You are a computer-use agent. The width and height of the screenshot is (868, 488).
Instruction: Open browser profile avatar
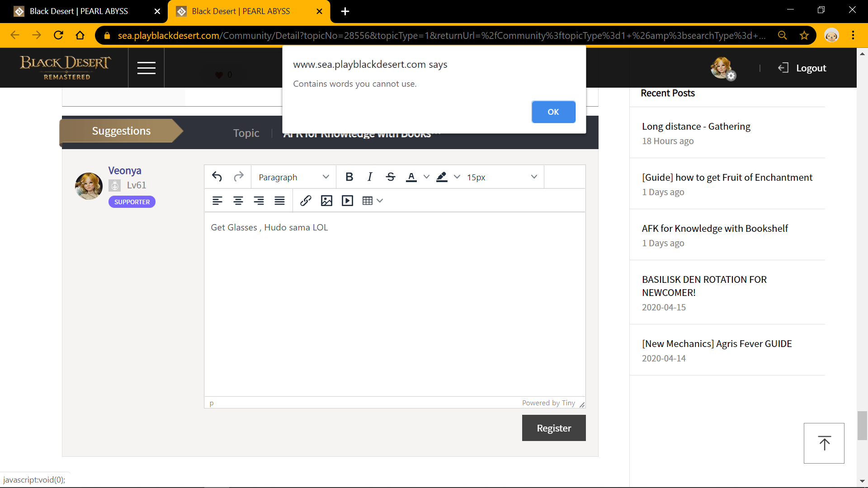[831, 35]
